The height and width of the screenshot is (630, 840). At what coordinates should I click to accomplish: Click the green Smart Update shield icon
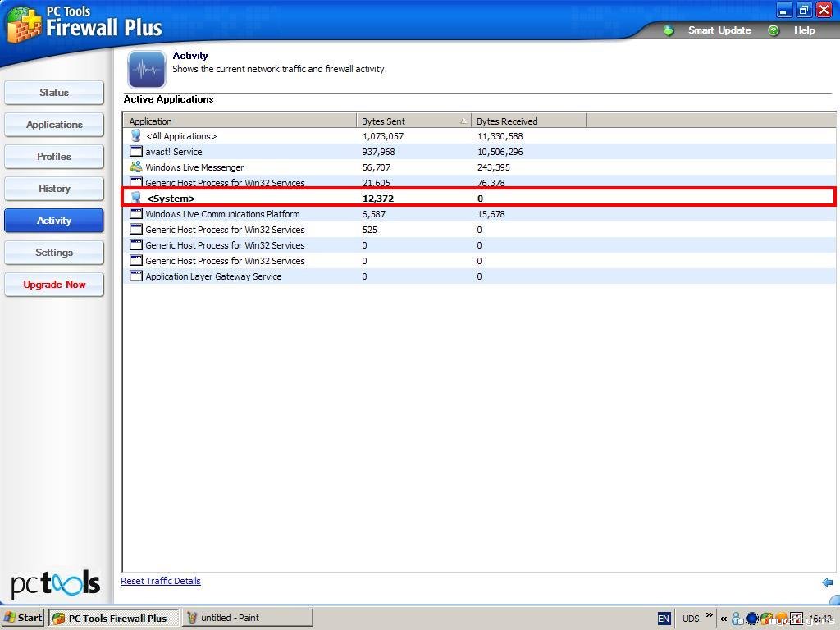click(x=669, y=30)
